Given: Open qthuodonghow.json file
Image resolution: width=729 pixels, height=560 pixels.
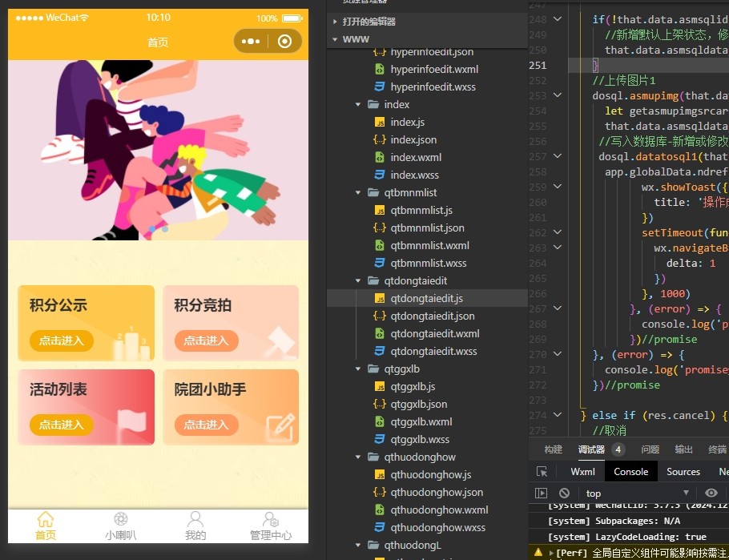Looking at the screenshot, I should pos(437,493).
